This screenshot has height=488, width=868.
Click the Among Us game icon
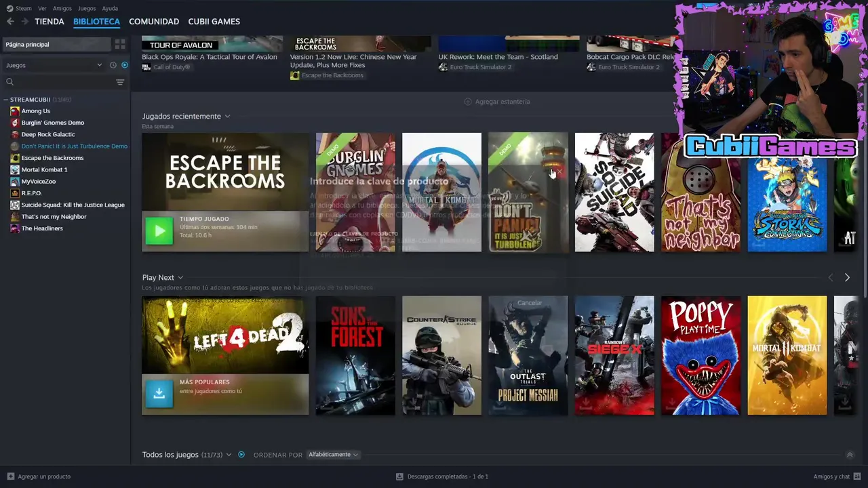(15, 111)
